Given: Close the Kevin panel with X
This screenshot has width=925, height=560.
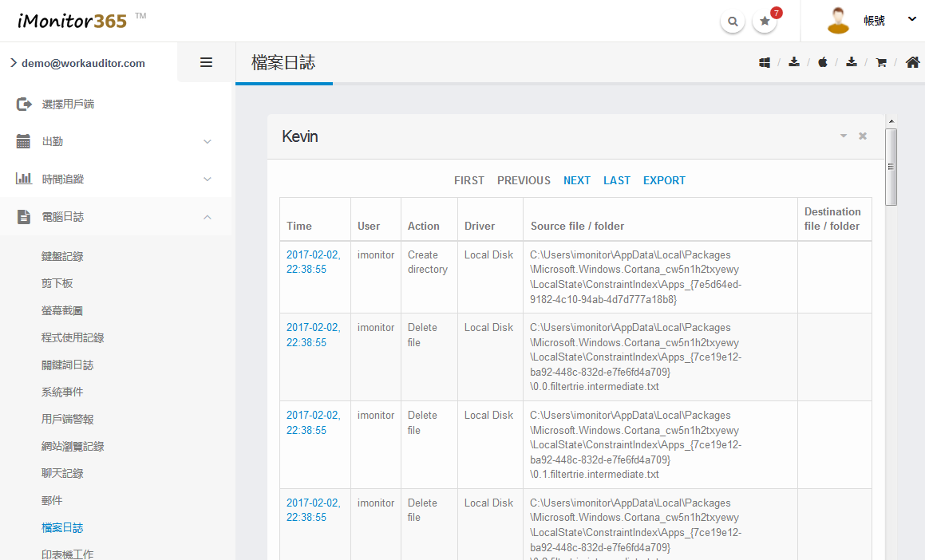Looking at the screenshot, I should click(863, 136).
